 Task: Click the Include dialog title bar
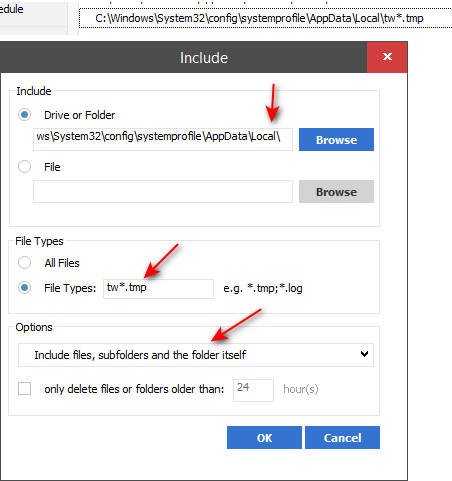[183, 57]
